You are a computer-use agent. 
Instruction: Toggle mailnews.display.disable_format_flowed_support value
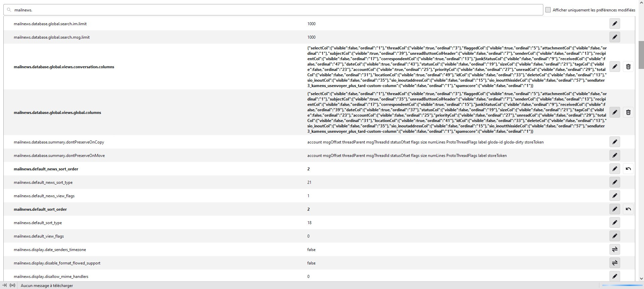point(614,263)
